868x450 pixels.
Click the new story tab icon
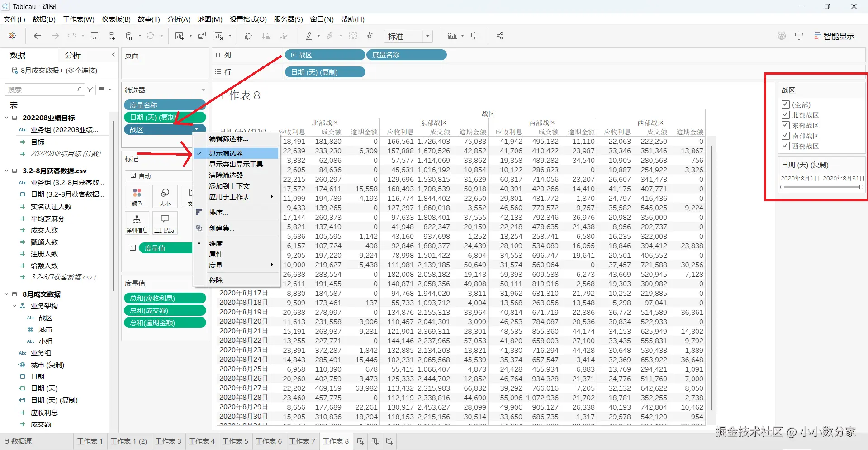[x=389, y=441]
